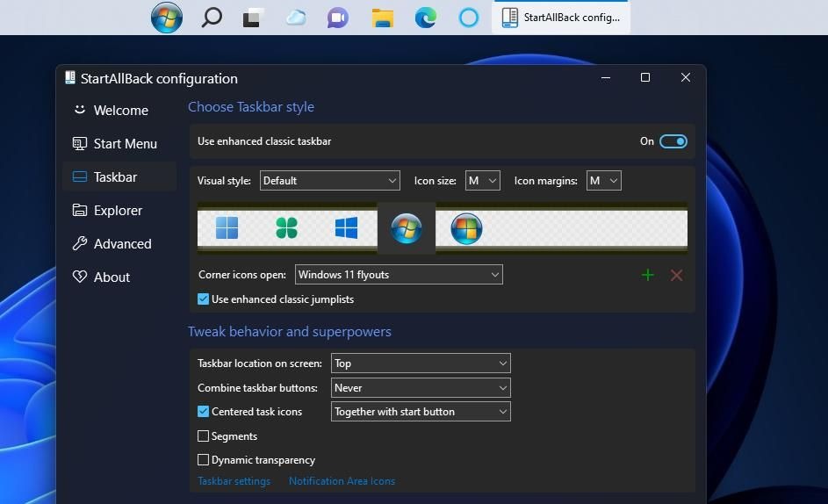Open the Visual style dropdown

coord(329,180)
